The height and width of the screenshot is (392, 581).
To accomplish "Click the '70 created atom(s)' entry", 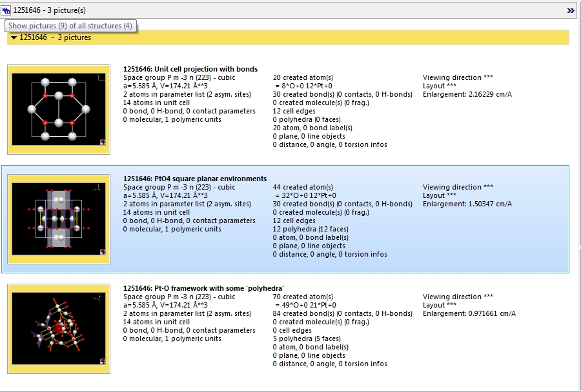I will point(303,297).
